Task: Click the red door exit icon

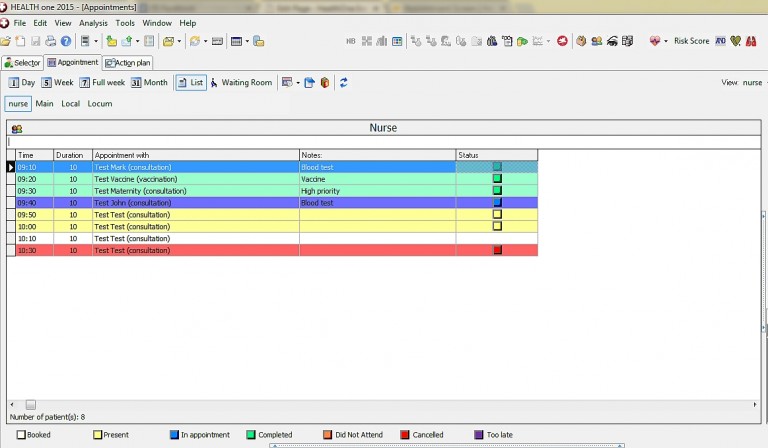Action: click(x=325, y=83)
